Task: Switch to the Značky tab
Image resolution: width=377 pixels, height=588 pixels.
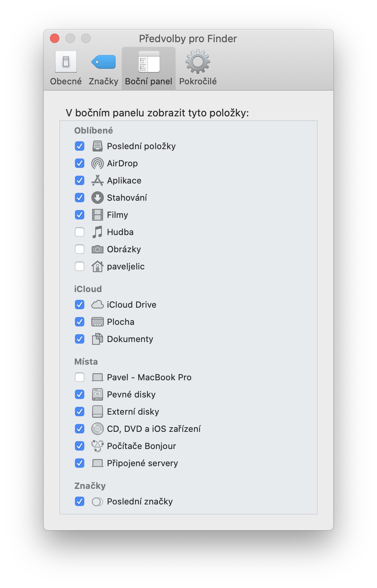Action: pos(103,68)
